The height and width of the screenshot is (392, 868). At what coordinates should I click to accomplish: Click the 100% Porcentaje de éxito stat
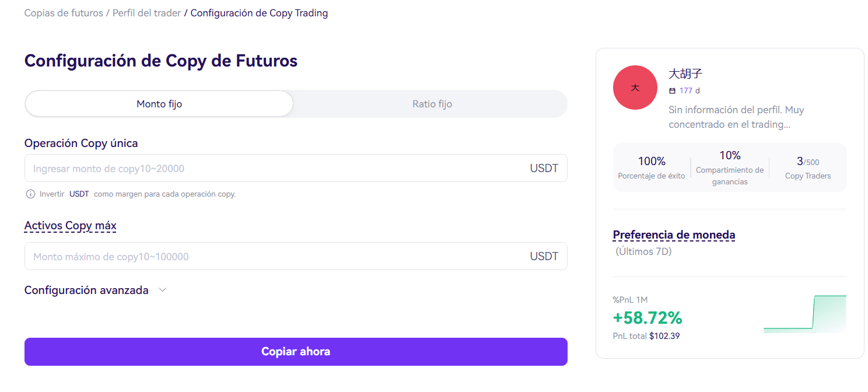[x=652, y=167]
